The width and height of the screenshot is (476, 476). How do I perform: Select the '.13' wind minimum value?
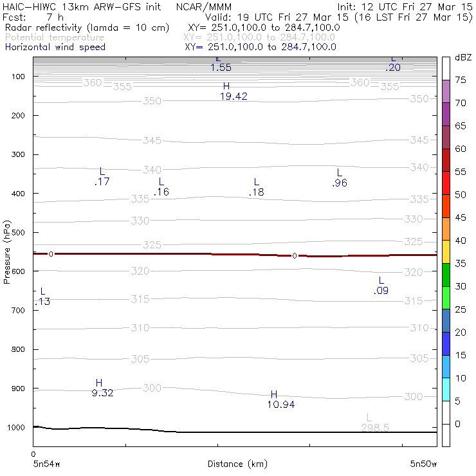click(x=42, y=302)
